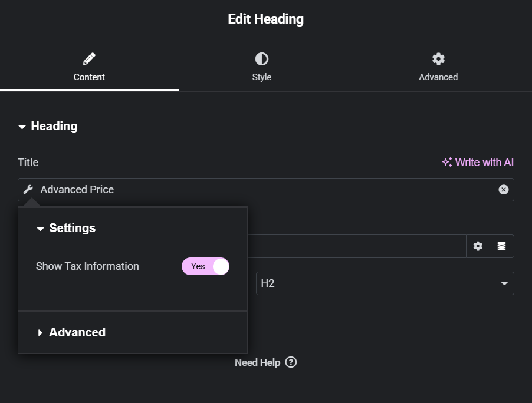Switch to the Advanced tab
532x403 pixels.
pyautogui.click(x=438, y=67)
